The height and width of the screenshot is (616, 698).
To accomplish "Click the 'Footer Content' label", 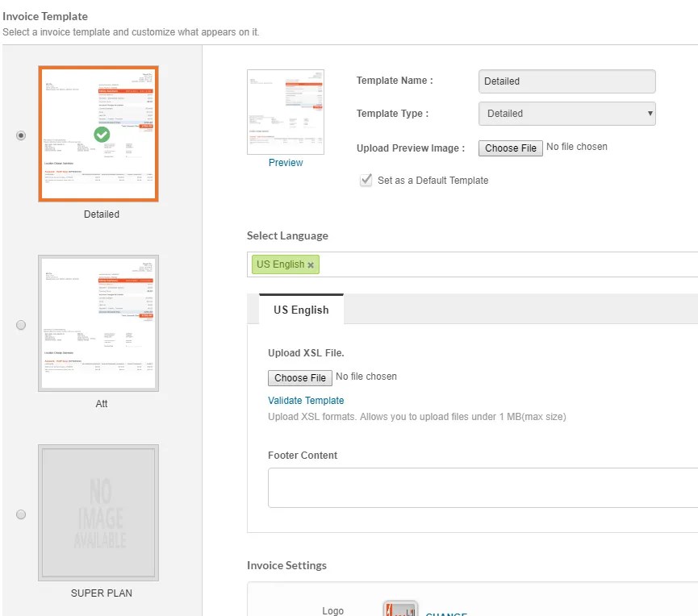I will point(303,456).
